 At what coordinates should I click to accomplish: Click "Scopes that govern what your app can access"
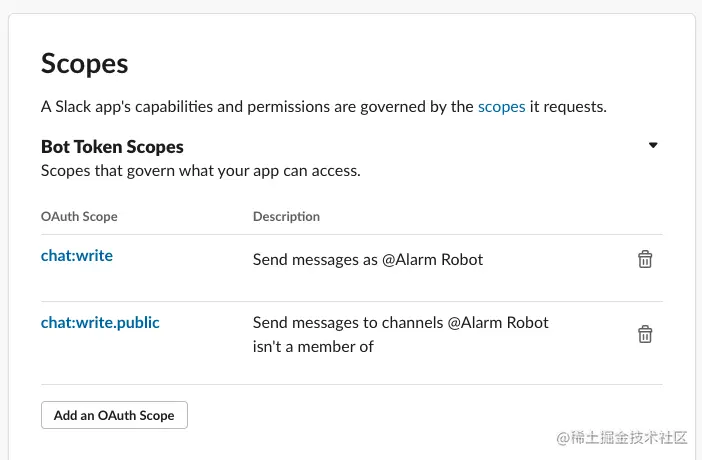(x=200, y=170)
